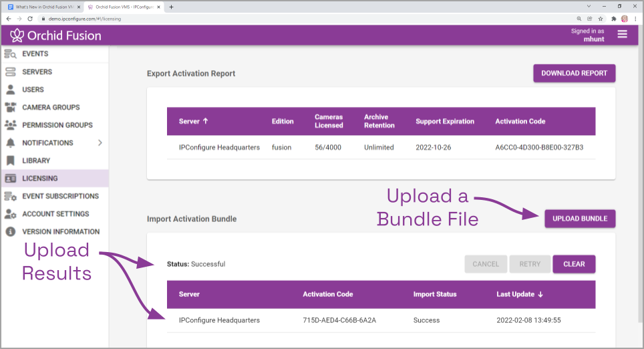Click the Upload Bundle button

(x=580, y=219)
